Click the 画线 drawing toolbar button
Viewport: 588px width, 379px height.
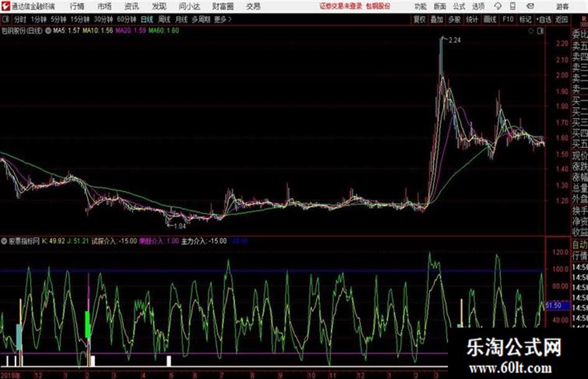click(x=490, y=19)
